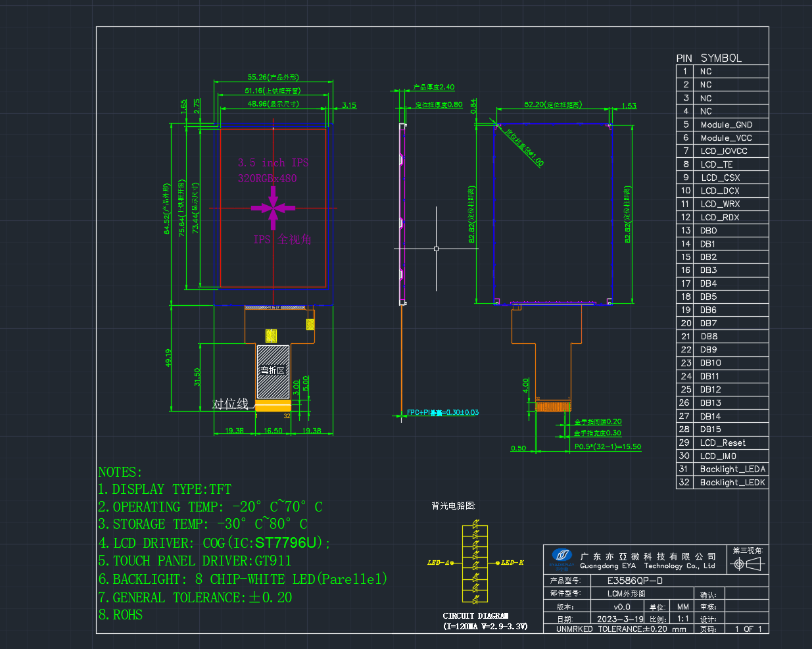Select the Backlight_LEDA symbol cell

point(731,469)
